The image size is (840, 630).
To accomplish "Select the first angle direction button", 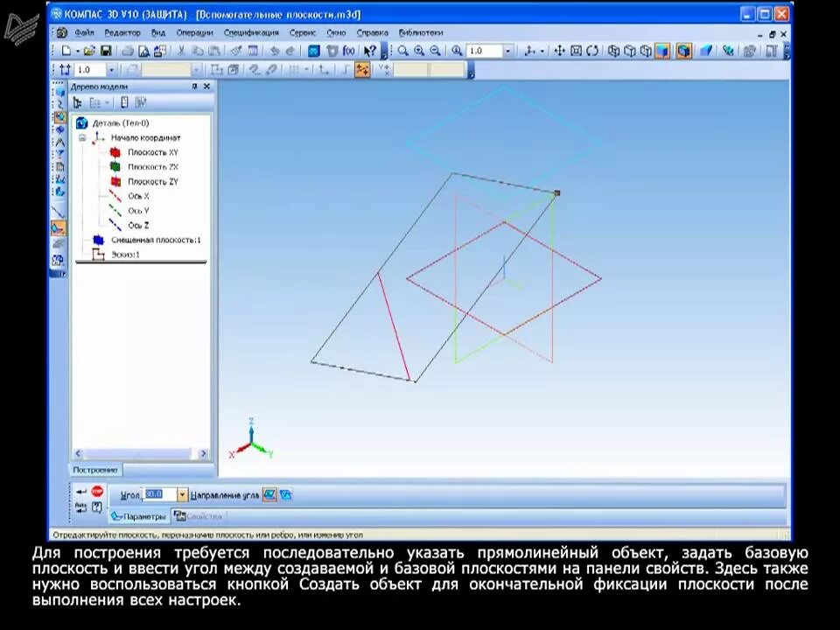I will click(x=270, y=495).
